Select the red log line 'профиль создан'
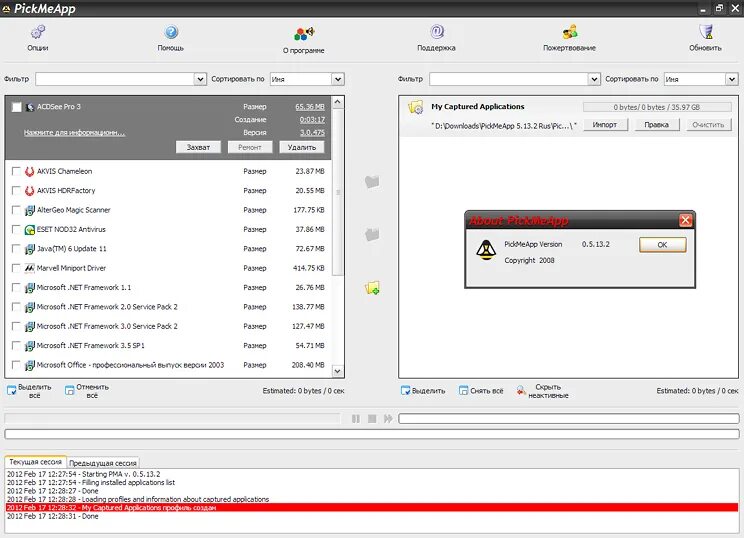 372,508
